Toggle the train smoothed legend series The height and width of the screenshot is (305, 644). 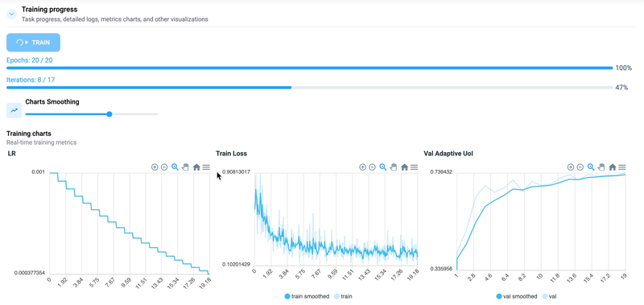pyautogui.click(x=307, y=296)
